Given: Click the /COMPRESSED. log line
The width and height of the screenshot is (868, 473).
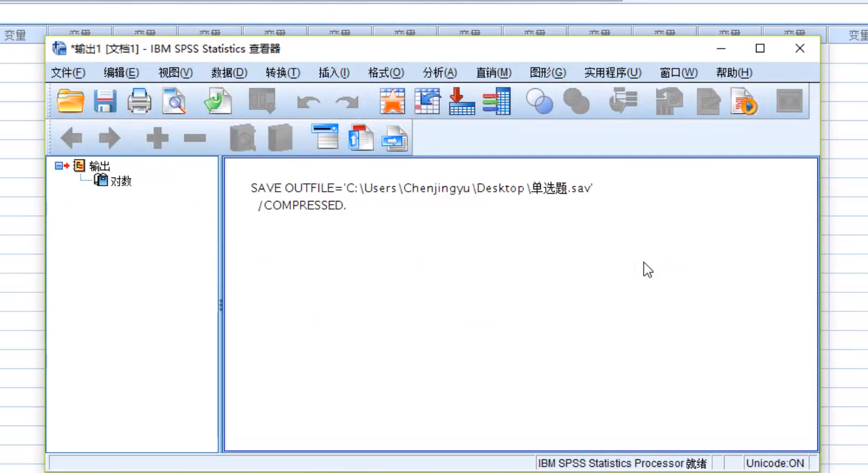Looking at the screenshot, I should (302, 205).
